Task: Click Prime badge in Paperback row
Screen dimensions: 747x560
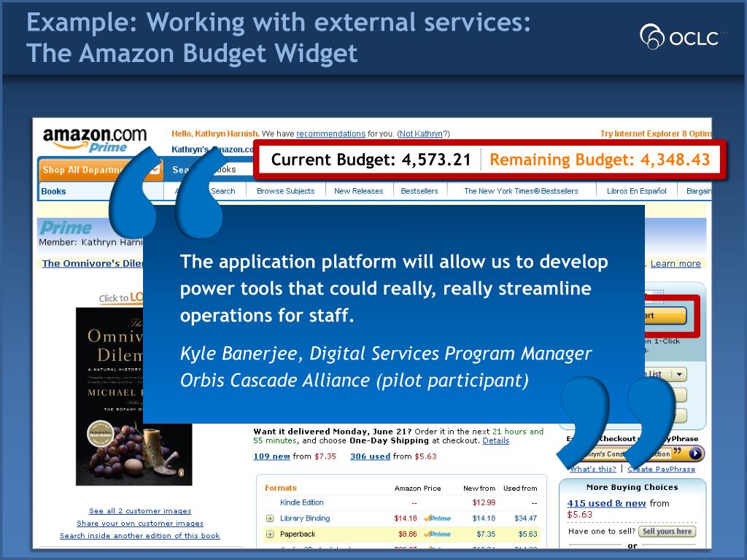Action: pos(437,534)
